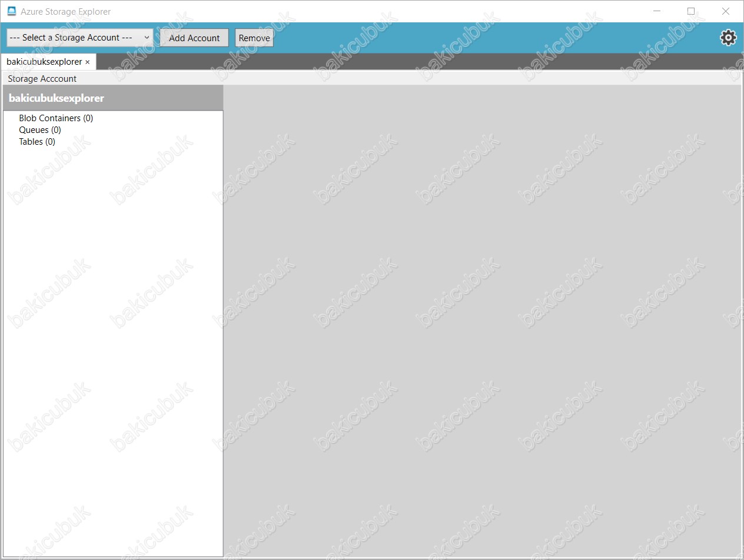Select the Tables (0) node
Screen dimensions: 744x560
pos(37,142)
